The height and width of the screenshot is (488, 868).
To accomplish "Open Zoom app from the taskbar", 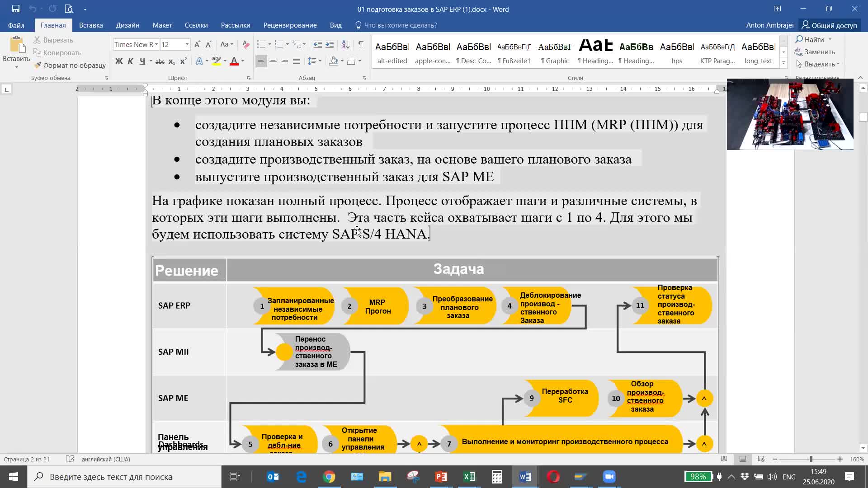I will tap(609, 477).
